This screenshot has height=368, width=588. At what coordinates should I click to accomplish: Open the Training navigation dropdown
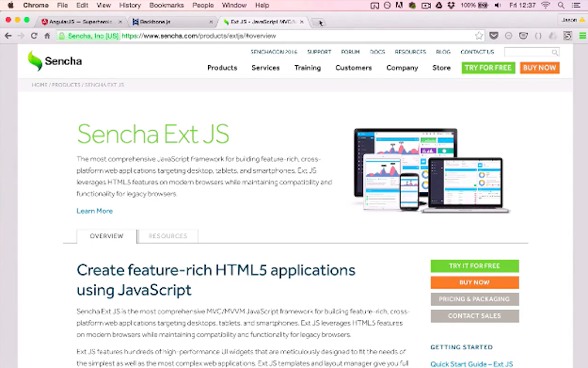[307, 67]
